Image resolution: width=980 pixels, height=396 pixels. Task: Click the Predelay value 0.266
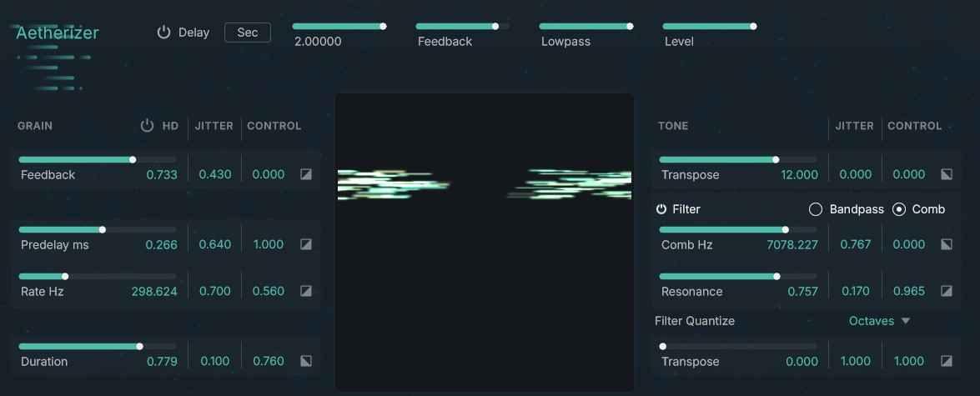click(161, 245)
